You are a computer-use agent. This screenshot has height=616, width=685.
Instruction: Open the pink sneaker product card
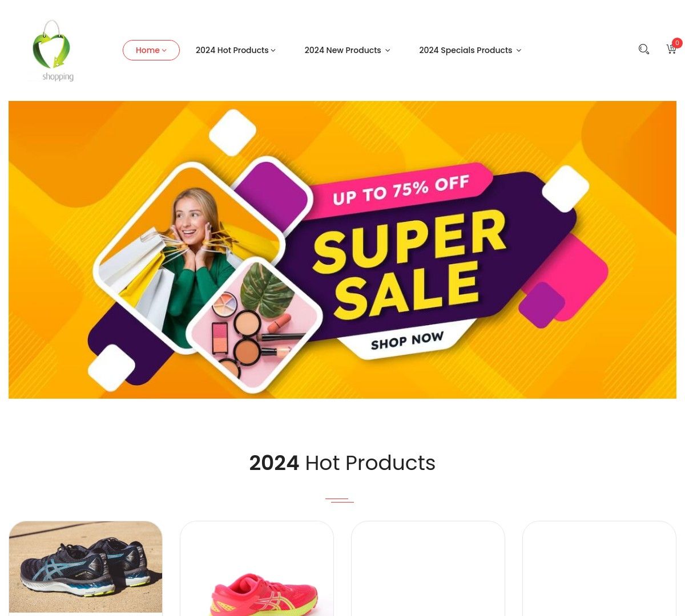(x=257, y=568)
